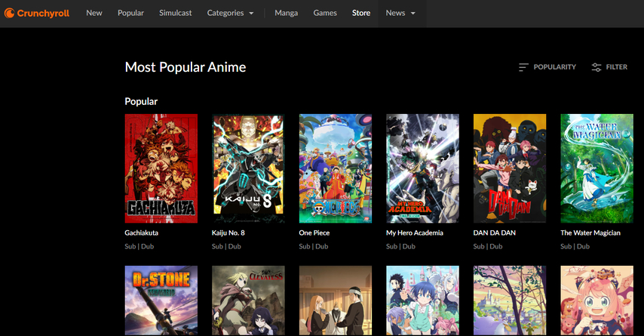Image resolution: width=644 pixels, height=336 pixels.
Task: Visit the Store link
Action: [361, 13]
